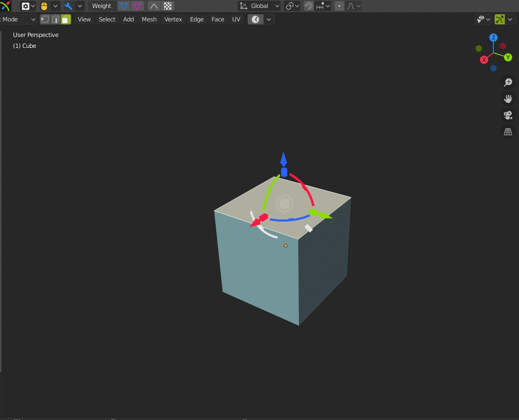Image resolution: width=519 pixels, height=420 pixels.
Task: Click the Weight button in top header
Action: (x=102, y=6)
